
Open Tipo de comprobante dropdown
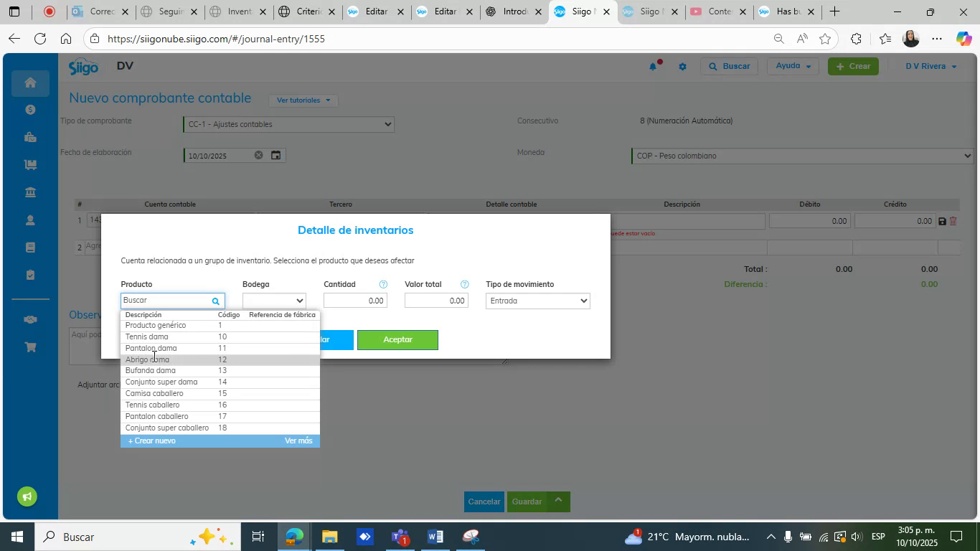point(288,124)
